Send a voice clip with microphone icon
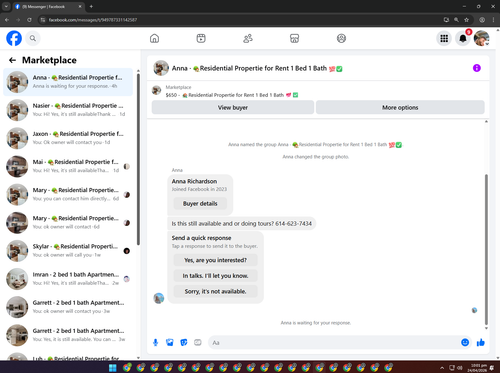This screenshot has width=500, height=373. point(155,342)
